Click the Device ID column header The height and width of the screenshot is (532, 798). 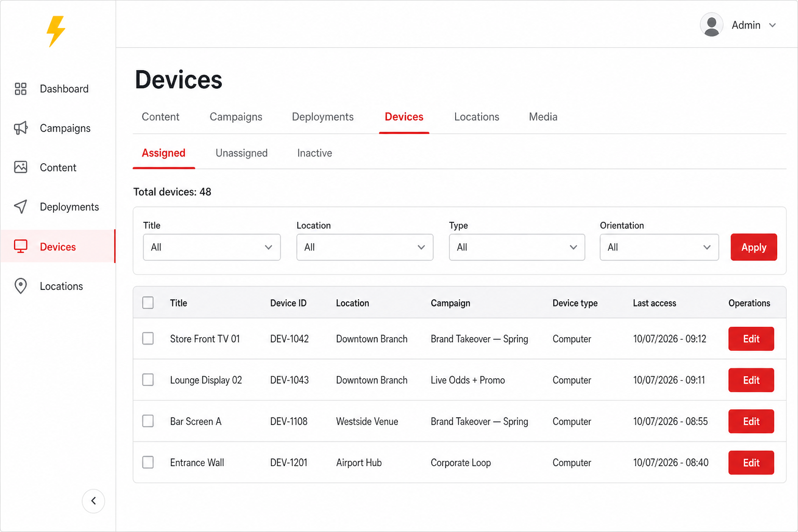click(x=288, y=303)
